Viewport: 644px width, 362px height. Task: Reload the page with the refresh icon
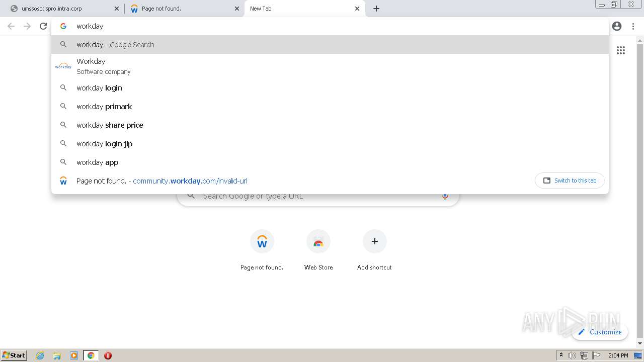(x=43, y=26)
